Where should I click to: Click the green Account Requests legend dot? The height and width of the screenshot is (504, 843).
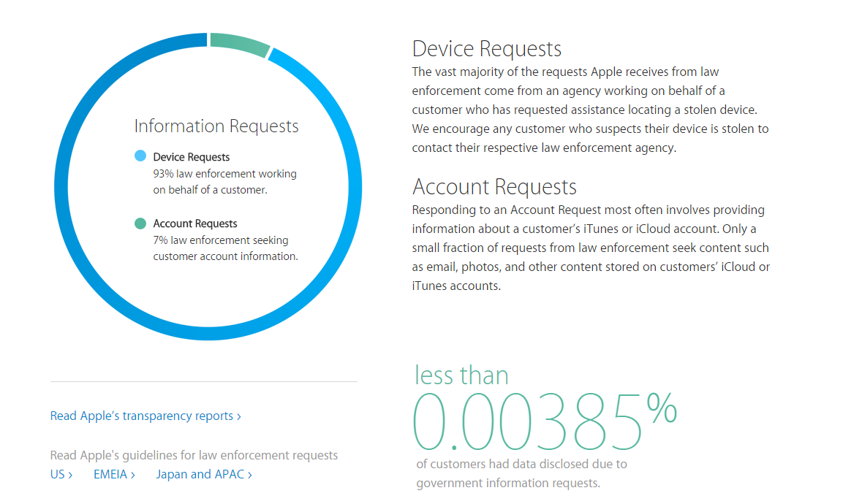pos(140,224)
